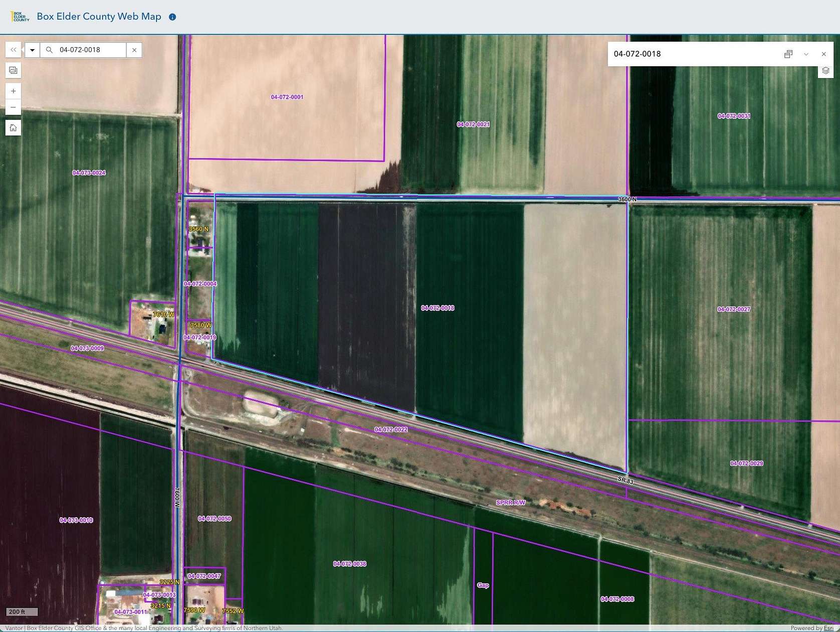Click the search magnifier icon

coord(49,50)
